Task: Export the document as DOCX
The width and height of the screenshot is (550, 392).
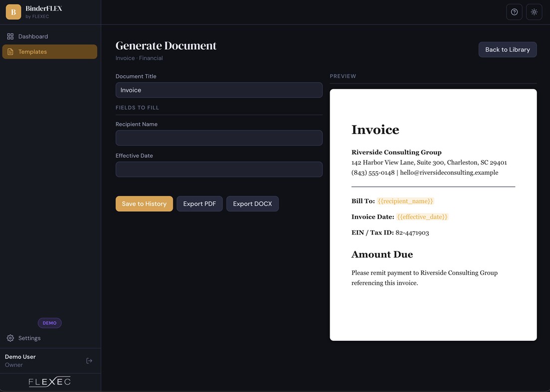Action: (252, 204)
